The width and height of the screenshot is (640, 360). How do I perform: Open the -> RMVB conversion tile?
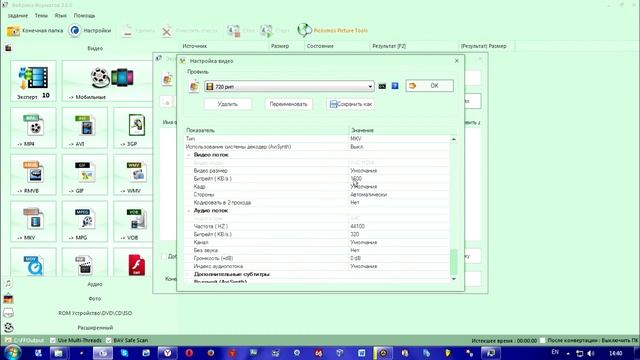point(33,175)
